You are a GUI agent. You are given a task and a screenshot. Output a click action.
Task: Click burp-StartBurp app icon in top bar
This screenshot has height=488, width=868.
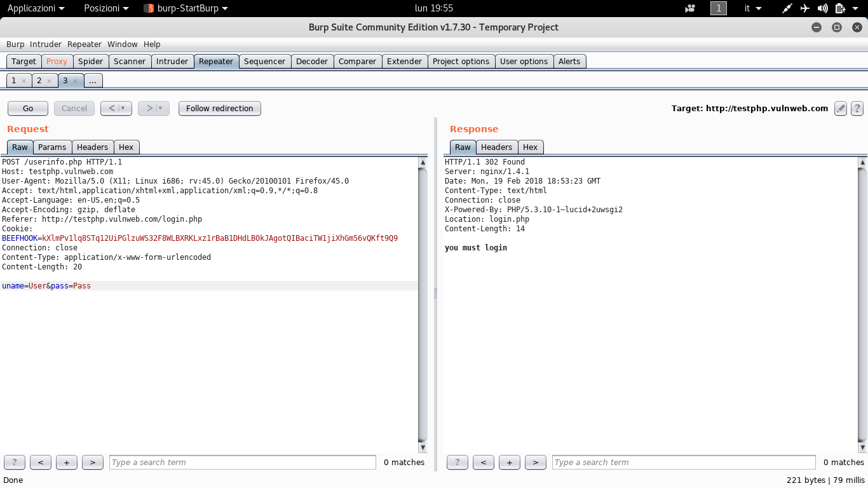pos(149,8)
